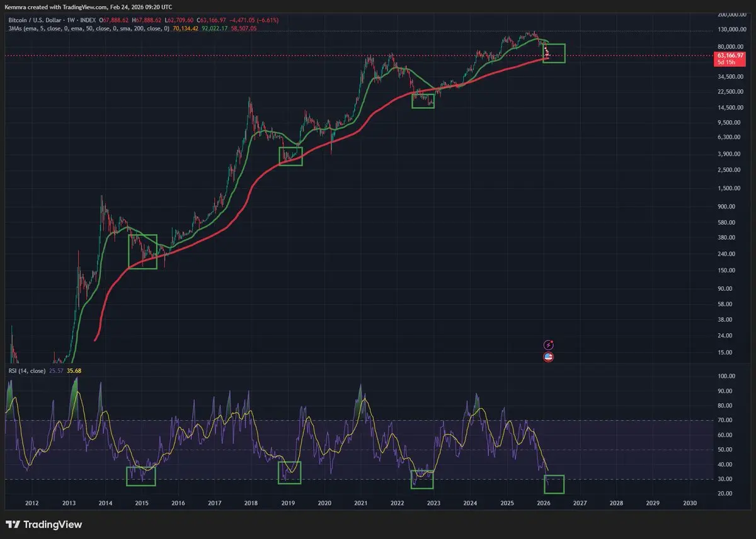This screenshot has height=539, width=756.
Task: Click the 2018 label on the time axis
Action: pos(251,503)
